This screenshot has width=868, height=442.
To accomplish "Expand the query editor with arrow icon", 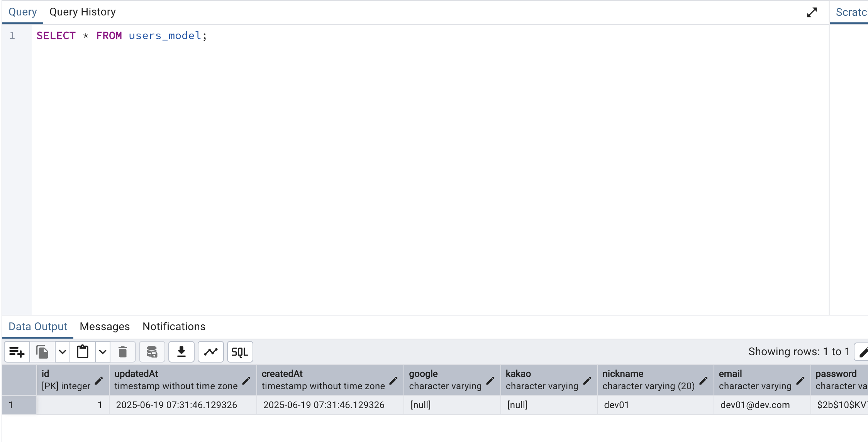I will click(812, 12).
